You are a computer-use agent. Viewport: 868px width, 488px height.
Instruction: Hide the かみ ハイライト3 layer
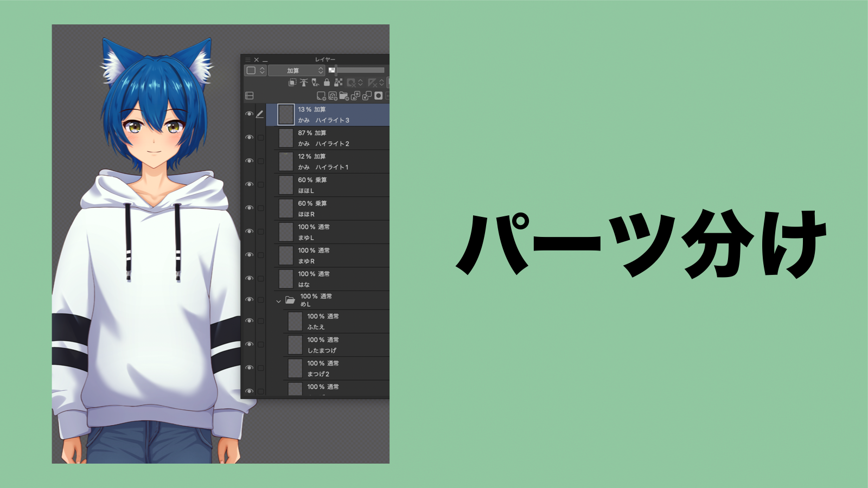(x=250, y=114)
